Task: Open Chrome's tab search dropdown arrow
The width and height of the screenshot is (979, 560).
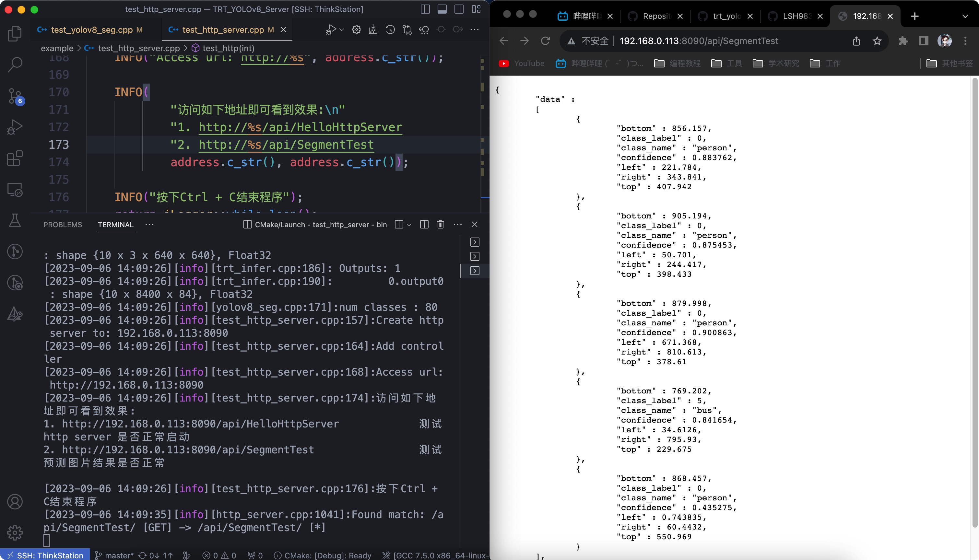Action: (x=965, y=16)
